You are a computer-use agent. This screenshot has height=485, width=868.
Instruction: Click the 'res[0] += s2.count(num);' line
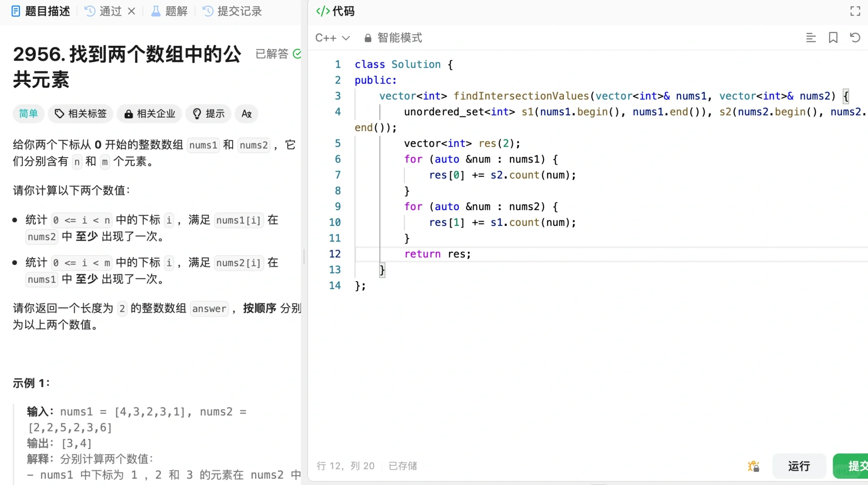tap(502, 175)
